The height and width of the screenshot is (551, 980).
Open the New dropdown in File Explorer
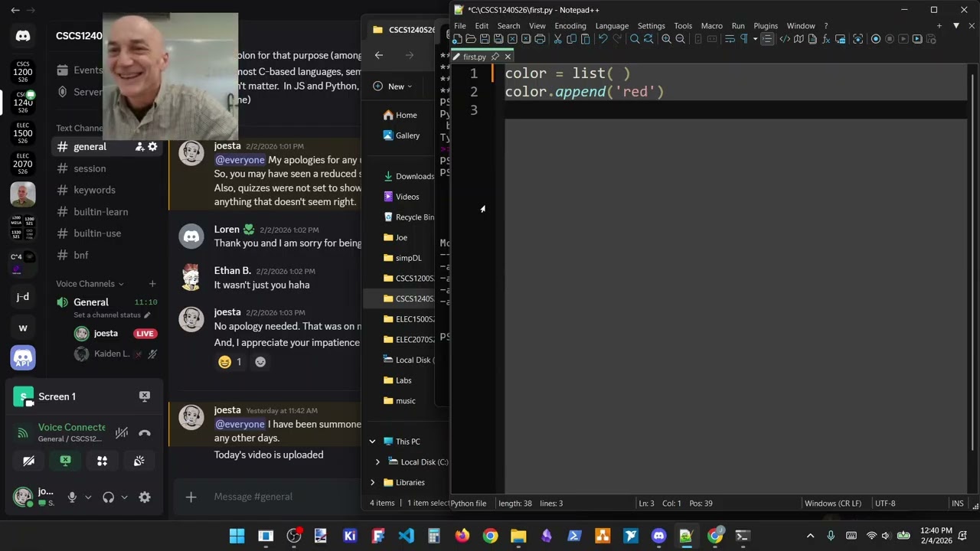click(393, 86)
